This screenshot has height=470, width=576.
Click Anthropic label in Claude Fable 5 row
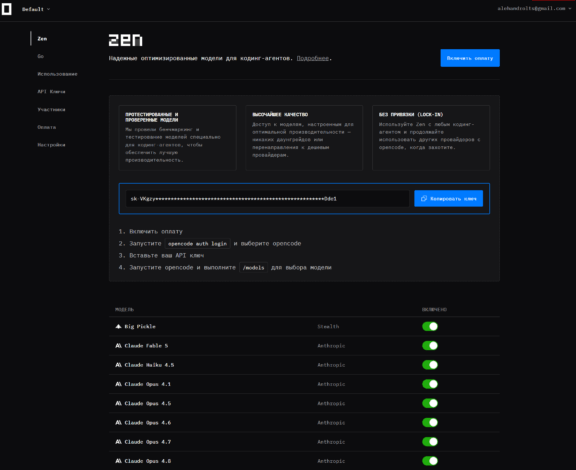click(x=331, y=346)
